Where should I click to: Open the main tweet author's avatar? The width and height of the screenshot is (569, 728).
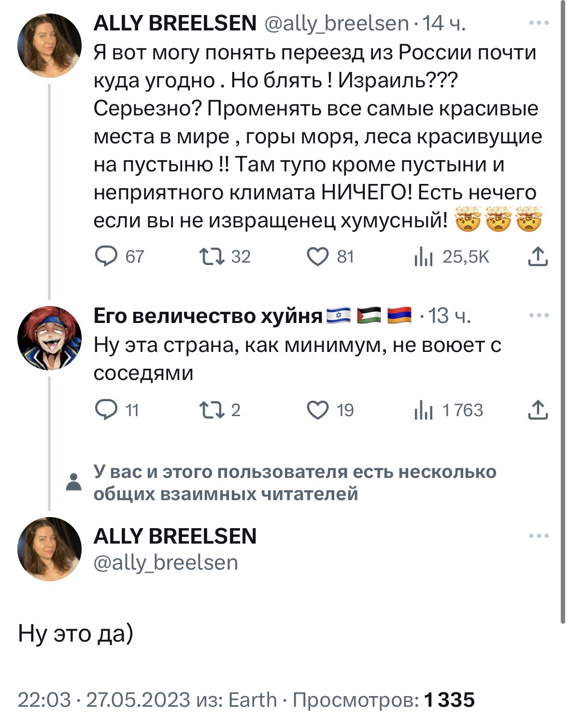(50, 549)
